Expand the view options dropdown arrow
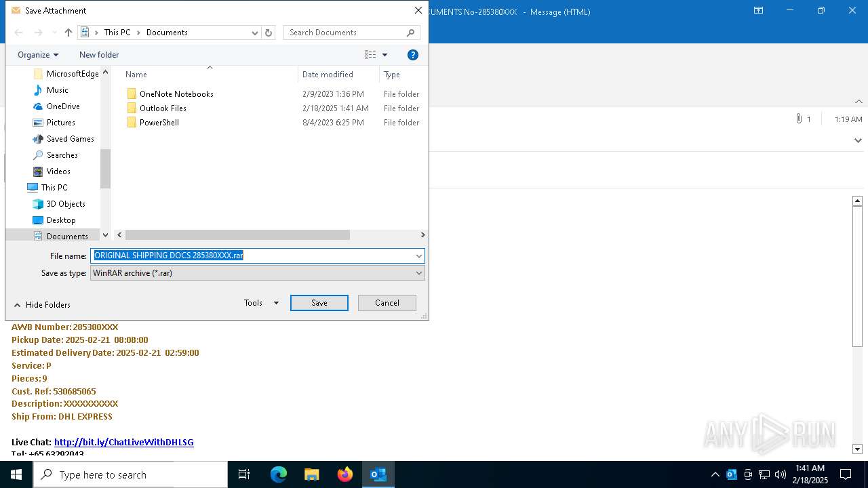This screenshot has width=868, height=488. point(384,55)
